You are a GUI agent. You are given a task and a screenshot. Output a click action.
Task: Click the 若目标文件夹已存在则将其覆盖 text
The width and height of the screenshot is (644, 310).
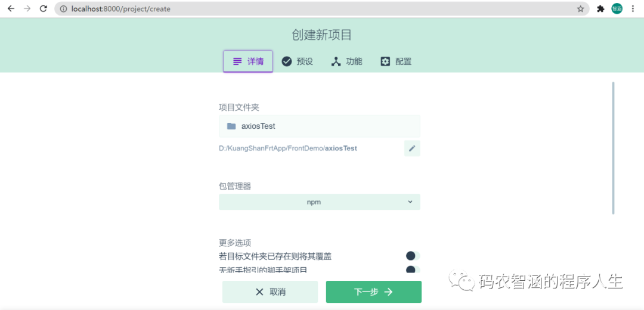point(275,256)
